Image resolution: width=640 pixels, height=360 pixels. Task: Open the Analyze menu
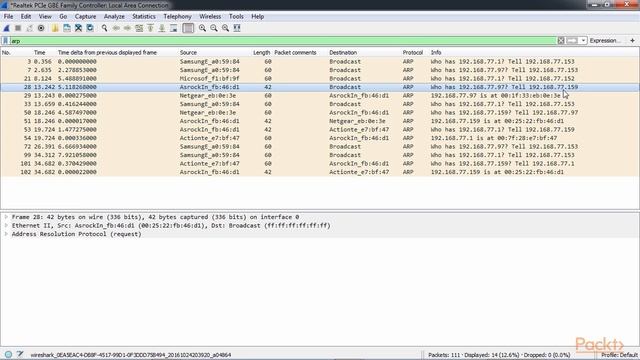(x=114, y=16)
